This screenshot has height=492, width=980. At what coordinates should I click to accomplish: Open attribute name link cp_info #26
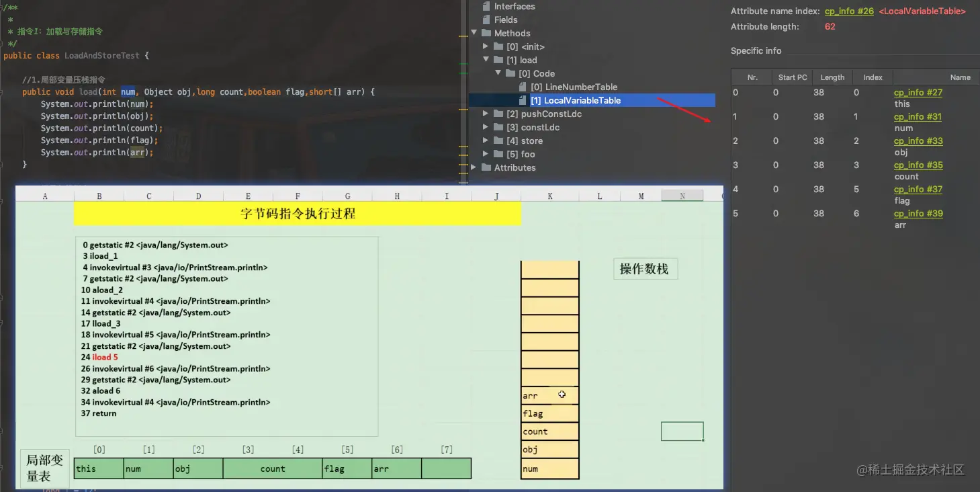pyautogui.click(x=849, y=11)
